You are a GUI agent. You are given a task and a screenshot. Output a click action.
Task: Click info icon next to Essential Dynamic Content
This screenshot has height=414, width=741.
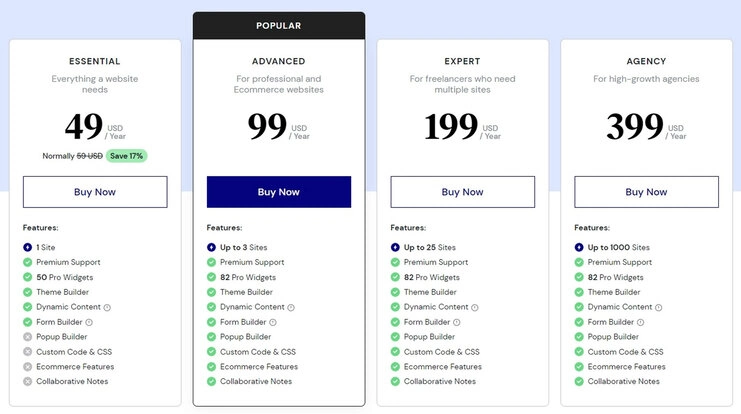pyautogui.click(x=107, y=308)
